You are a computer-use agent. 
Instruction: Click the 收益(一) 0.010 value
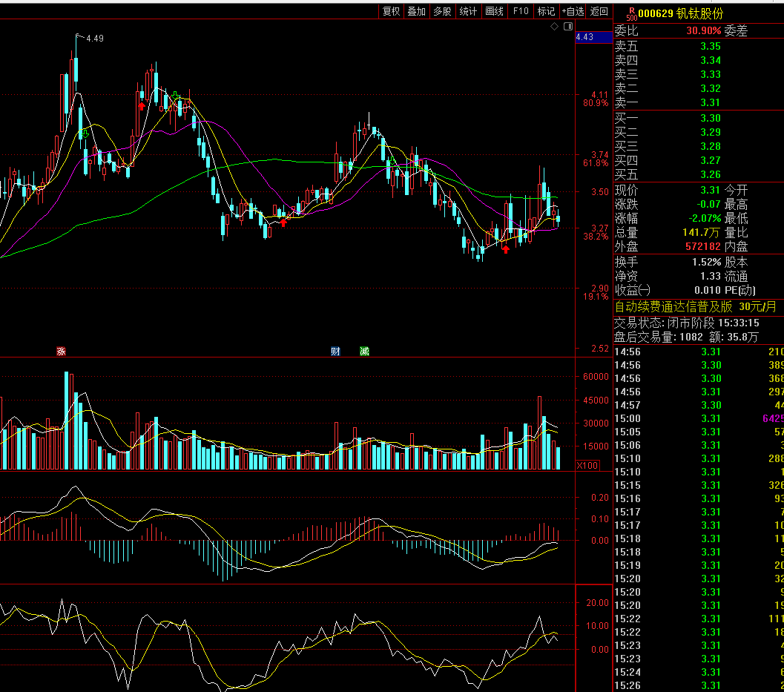[x=708, y=290]
